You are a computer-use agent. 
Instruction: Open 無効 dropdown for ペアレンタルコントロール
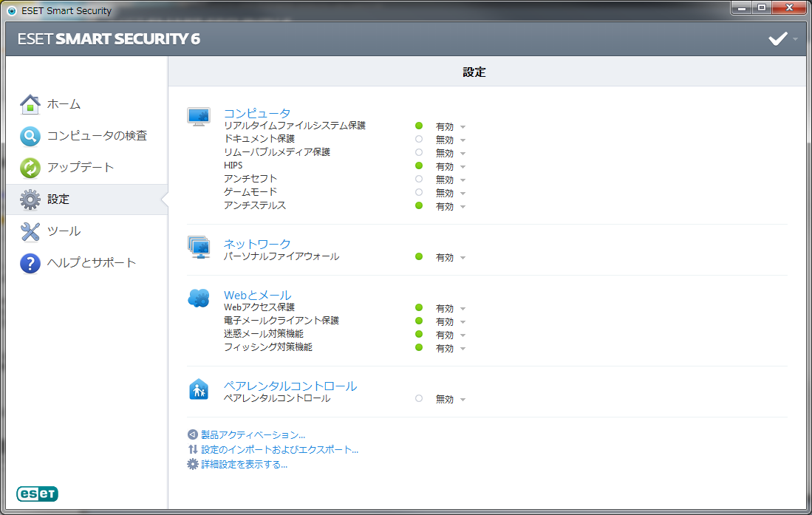(x=451, y=400)
